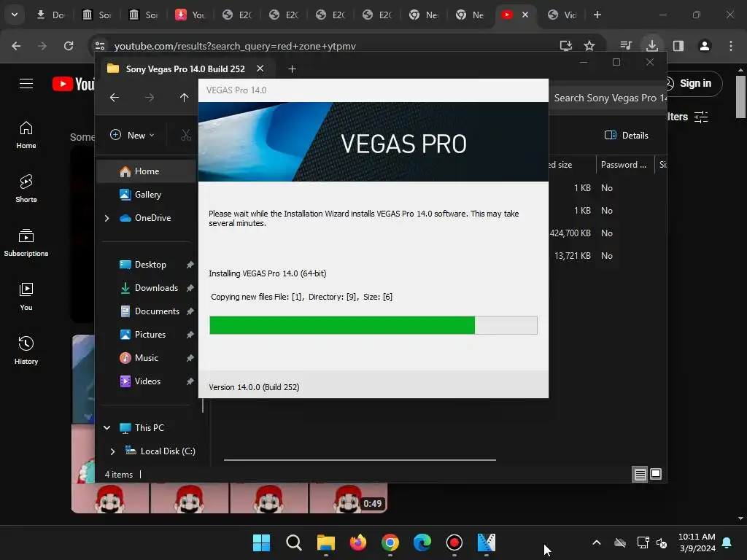Screen dimensions: 747x560
Task: Open Shorts in the YouTube sidebar
Action: point(26,189)
